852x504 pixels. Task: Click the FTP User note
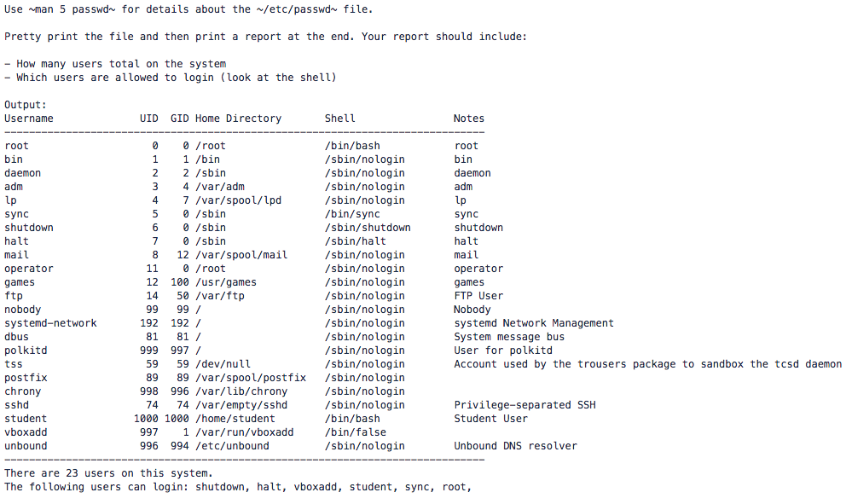(x=478, y=296)
